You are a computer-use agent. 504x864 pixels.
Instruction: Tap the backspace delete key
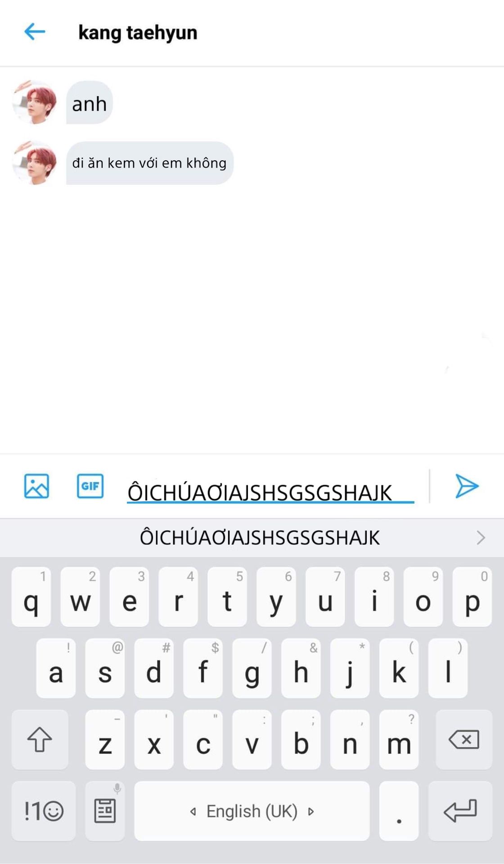click(x=464, y=739)
